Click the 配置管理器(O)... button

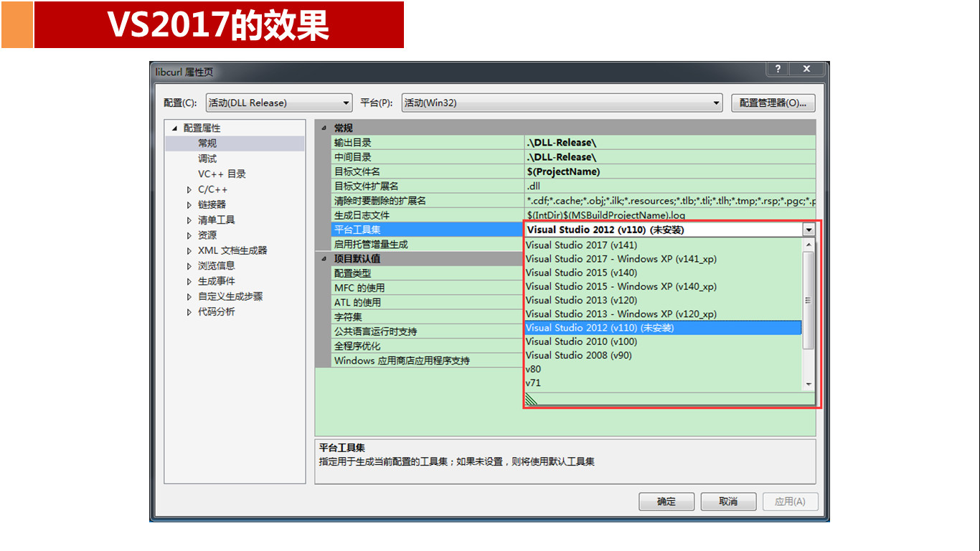(x=773, y=103)
